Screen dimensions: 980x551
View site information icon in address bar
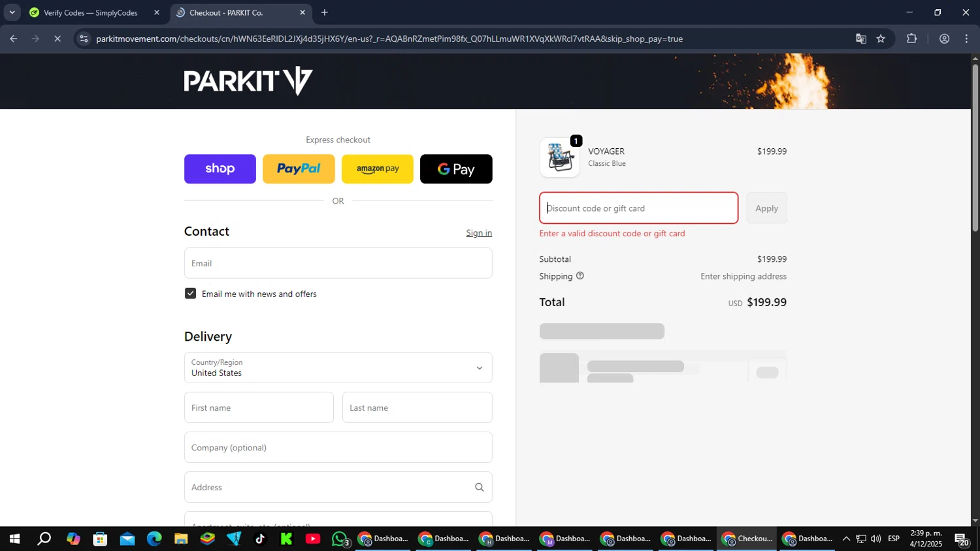[84, 39]
